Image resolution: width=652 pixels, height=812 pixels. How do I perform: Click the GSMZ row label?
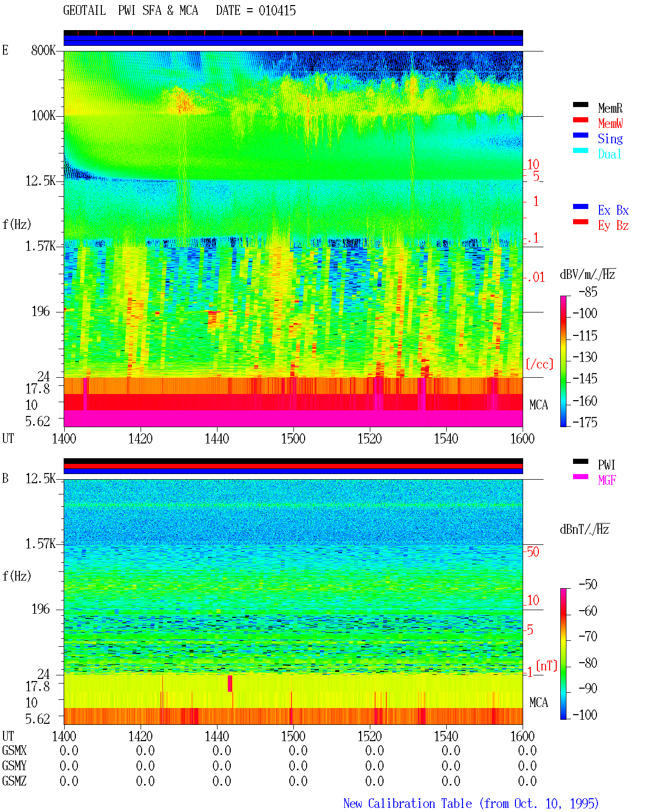point(14,781)
